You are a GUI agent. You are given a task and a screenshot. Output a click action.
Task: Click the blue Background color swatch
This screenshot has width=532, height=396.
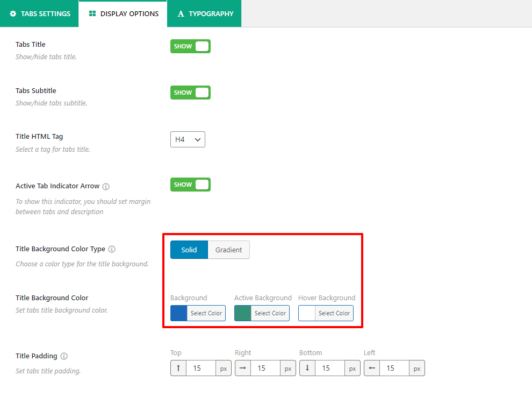coord(179,313)
